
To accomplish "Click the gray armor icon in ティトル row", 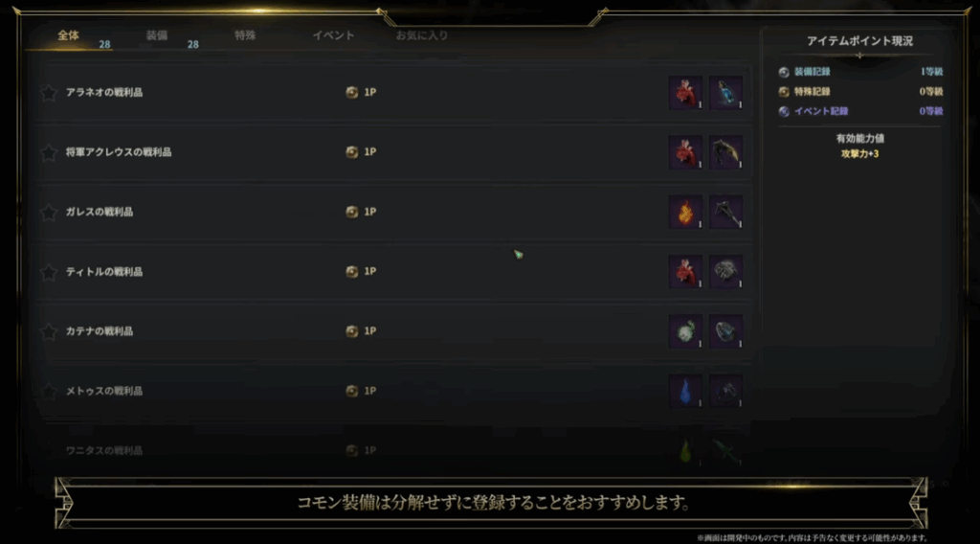I will tap(726, 271).
